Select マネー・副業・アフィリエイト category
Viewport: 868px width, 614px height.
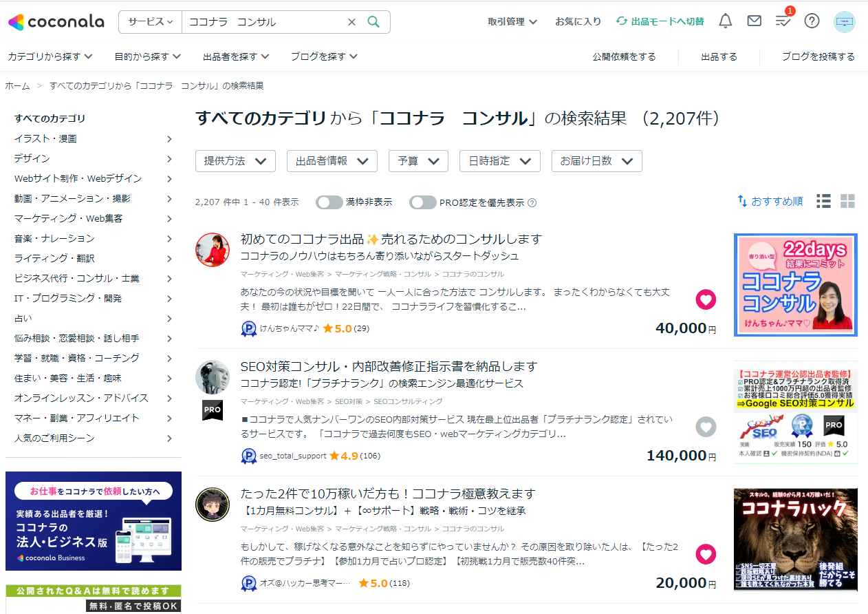point(94,418)
